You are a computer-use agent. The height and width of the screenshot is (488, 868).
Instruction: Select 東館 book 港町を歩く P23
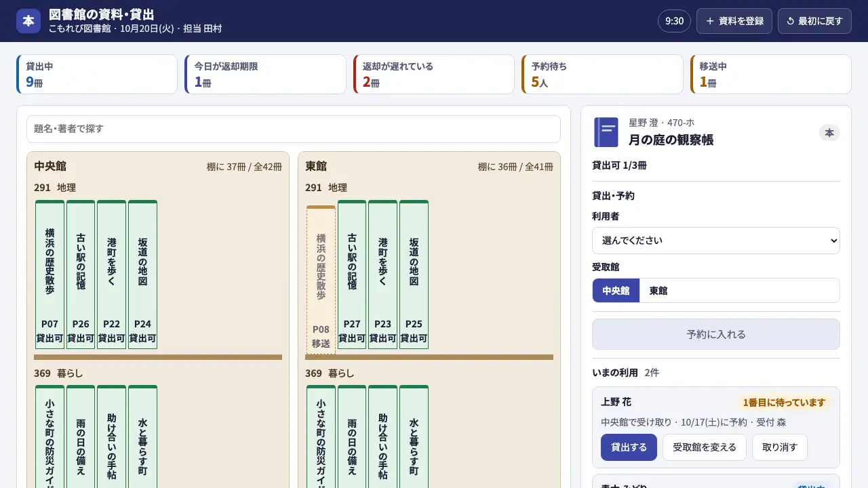383,274
